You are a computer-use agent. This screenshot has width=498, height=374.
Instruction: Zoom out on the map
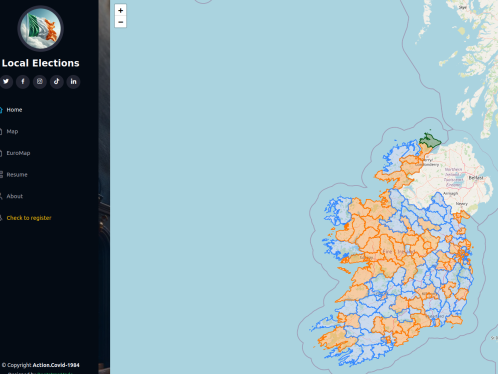click(x=121, y=22)
